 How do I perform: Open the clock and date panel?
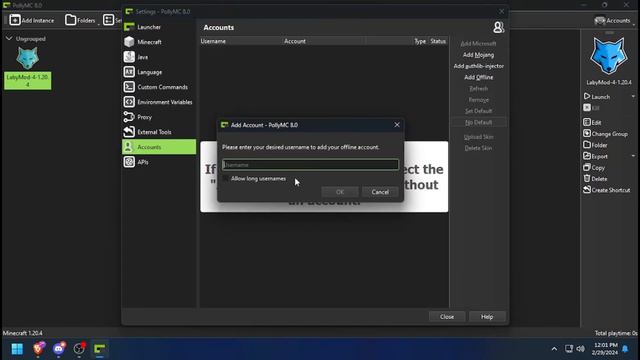604,349
